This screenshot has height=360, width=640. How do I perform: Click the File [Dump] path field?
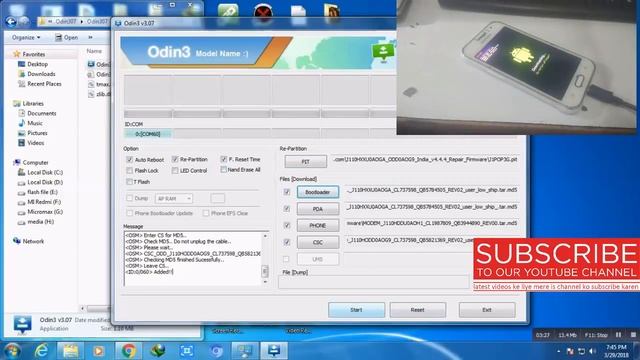pyautogui.click(x=373, y=282)
